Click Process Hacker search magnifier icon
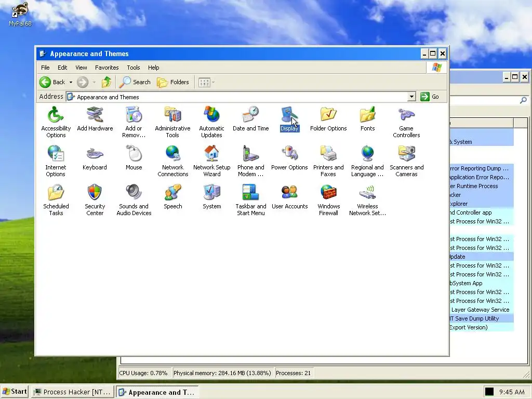532x399 pixels. click(x=524, y=100)
